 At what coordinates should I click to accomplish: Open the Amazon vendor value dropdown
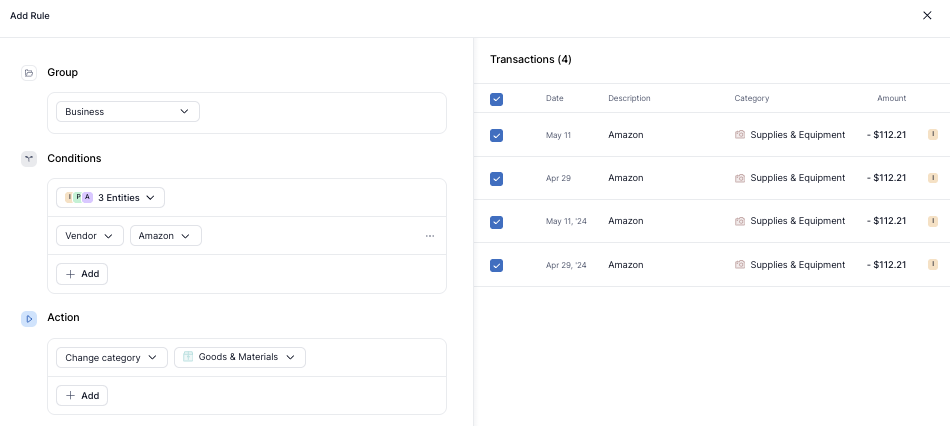165,236
